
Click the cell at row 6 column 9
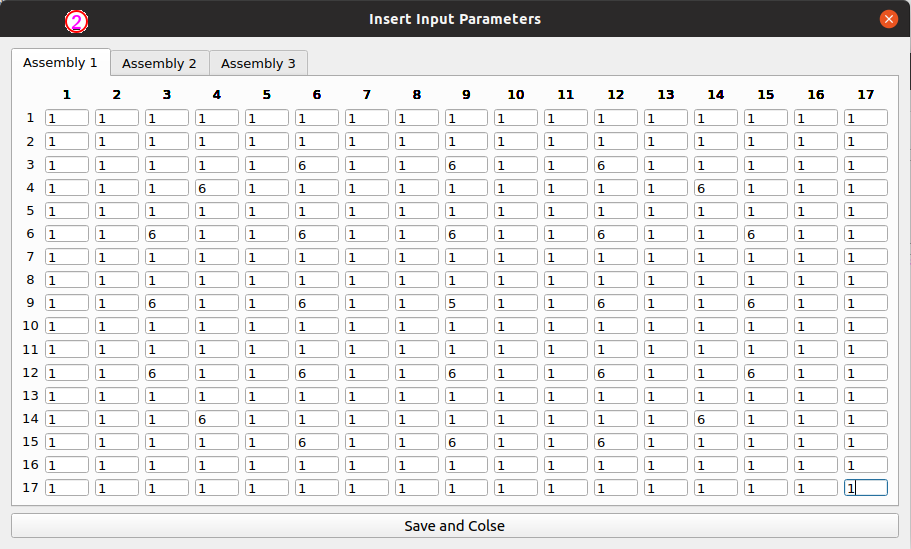coord(467,234)
